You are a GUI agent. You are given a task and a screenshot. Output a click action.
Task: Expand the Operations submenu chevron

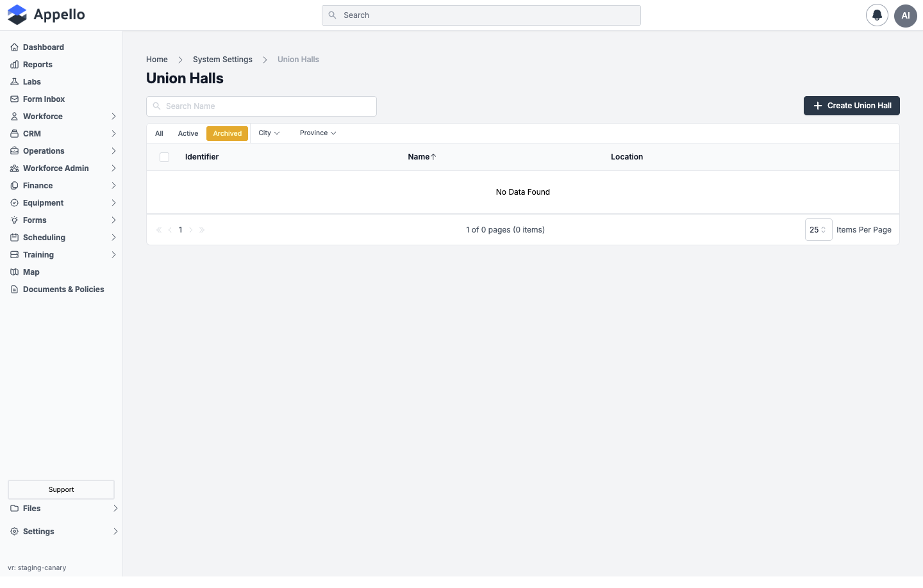[113, 151]
